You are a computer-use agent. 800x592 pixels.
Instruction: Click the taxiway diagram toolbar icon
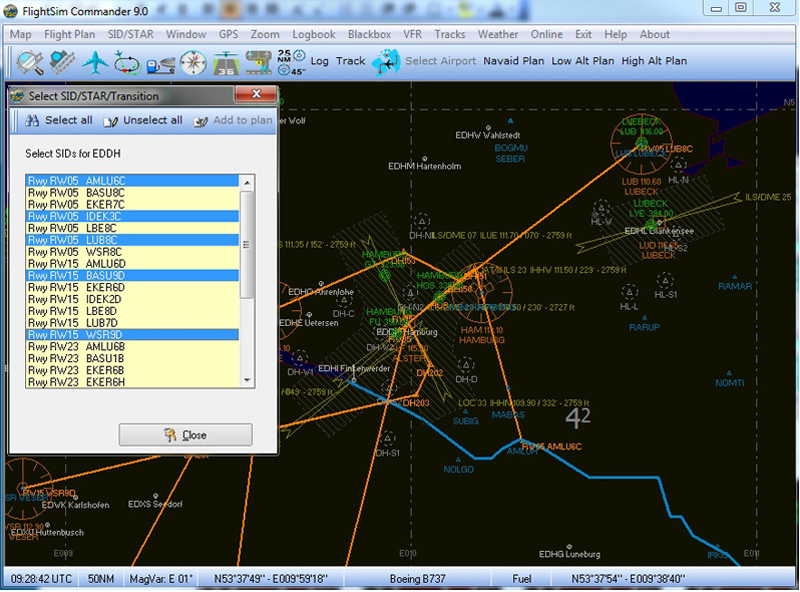[259, 62]
